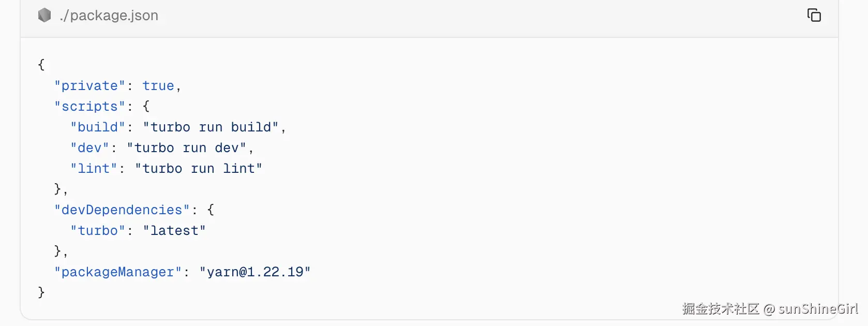Click the "latest" version string

174,231
